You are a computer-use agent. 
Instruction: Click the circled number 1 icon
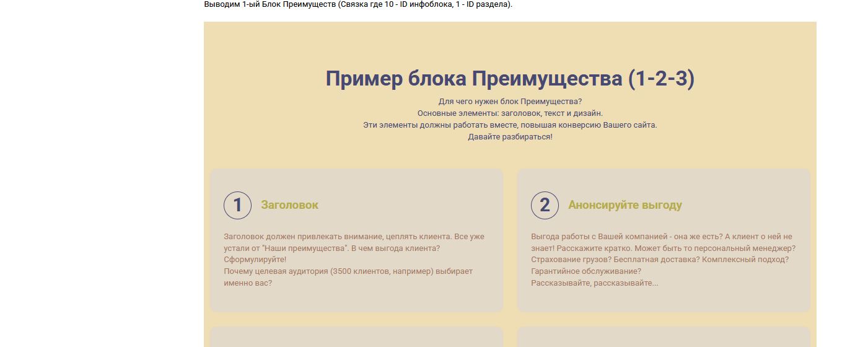pyautogui.click(x=237, y=205)
